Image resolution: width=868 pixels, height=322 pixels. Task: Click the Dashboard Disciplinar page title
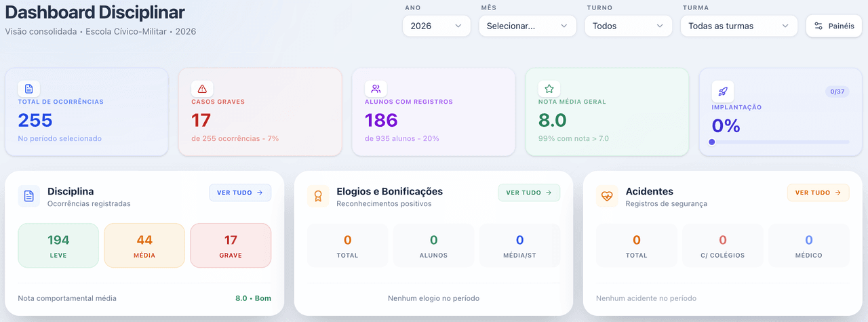pos(95,12)
